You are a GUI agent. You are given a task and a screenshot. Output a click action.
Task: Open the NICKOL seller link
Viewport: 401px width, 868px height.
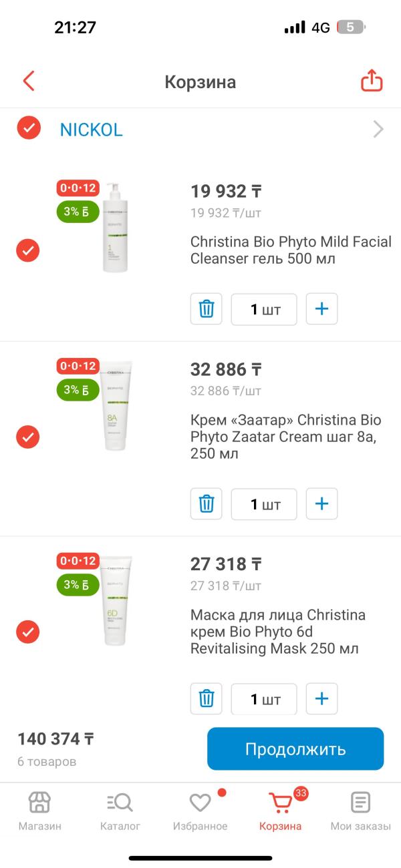92,130
